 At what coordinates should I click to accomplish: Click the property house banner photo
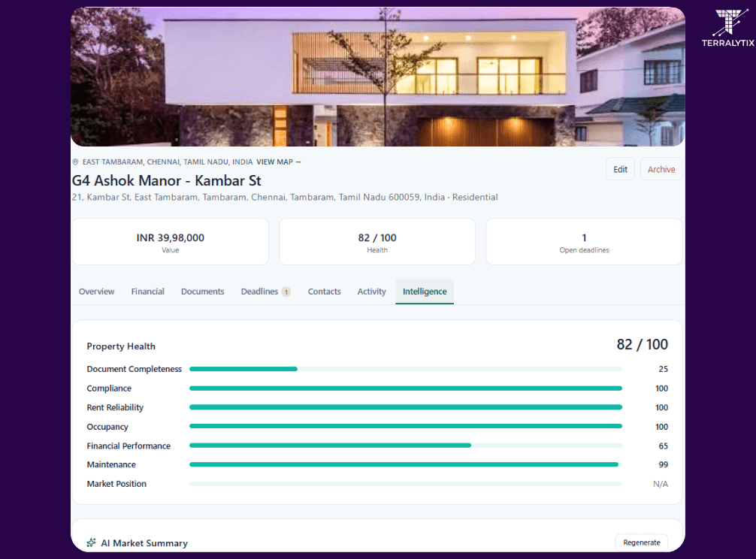pyautogui.click(x=377, y=76)
